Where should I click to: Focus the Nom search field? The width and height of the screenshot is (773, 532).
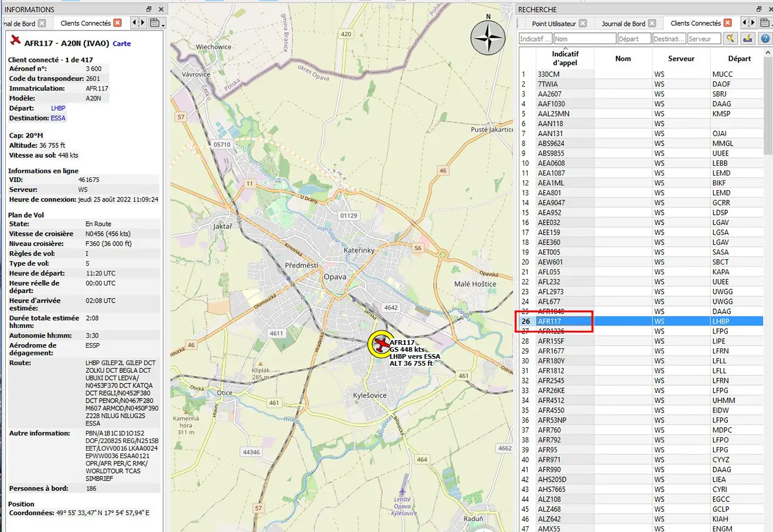click(x=584, y=39)
